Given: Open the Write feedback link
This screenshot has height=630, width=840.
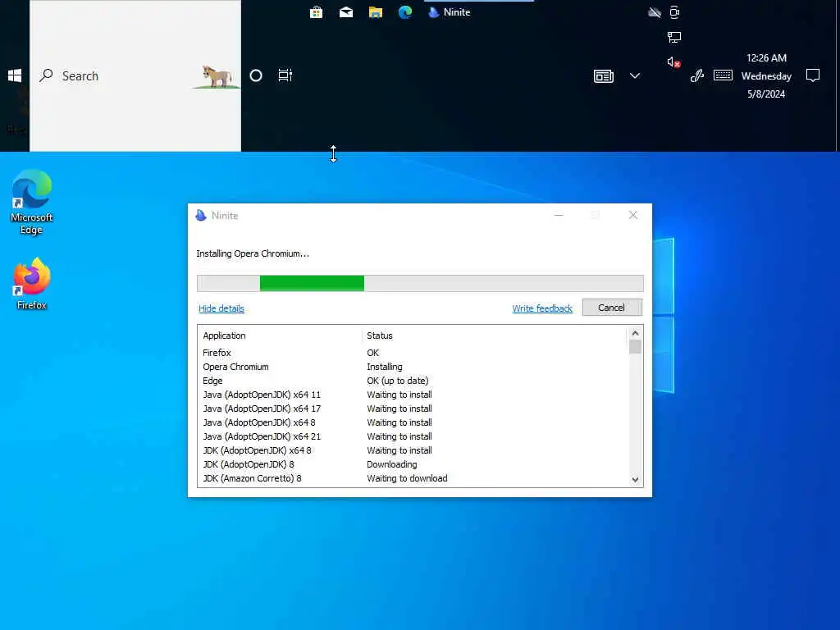Looking at the screenshot, I should 542,308.
